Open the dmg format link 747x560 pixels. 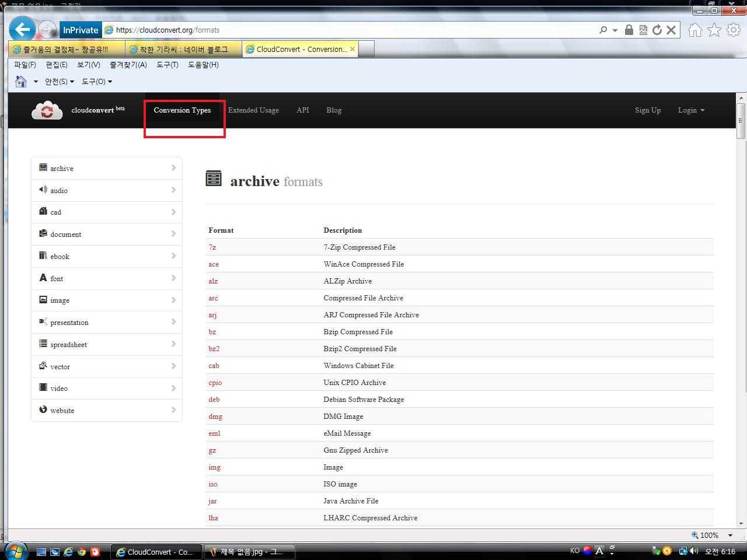tap(215, 416)
